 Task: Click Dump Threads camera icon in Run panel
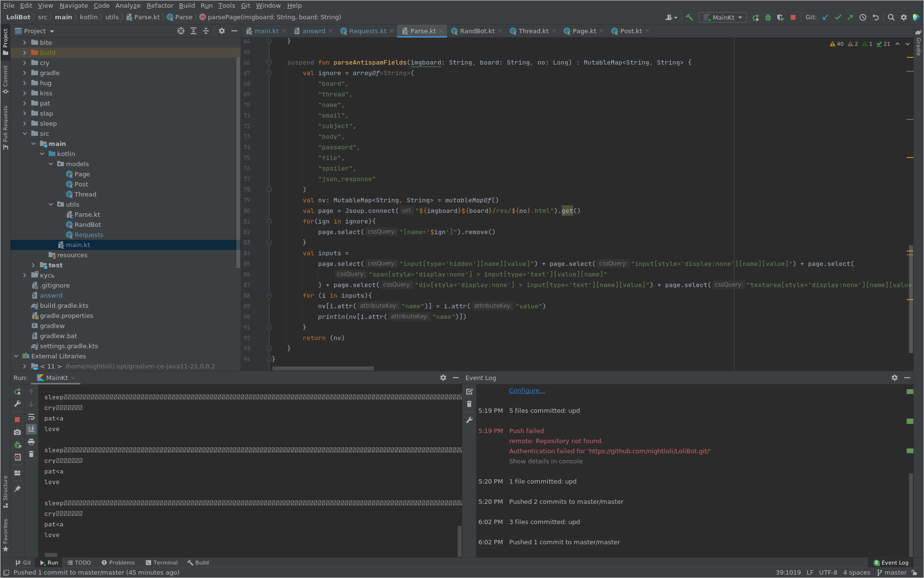click(17, 432)
